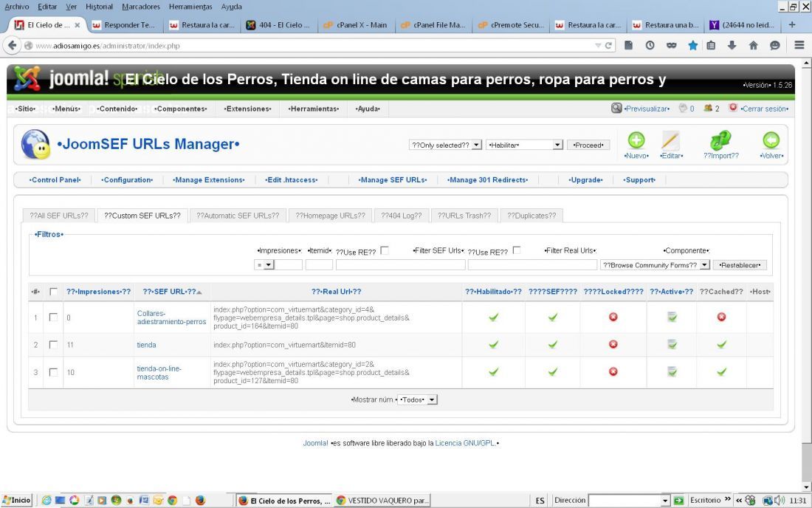Click Active icon in tienda row
This screenshot has height=508, width=812.
(672, 344)
